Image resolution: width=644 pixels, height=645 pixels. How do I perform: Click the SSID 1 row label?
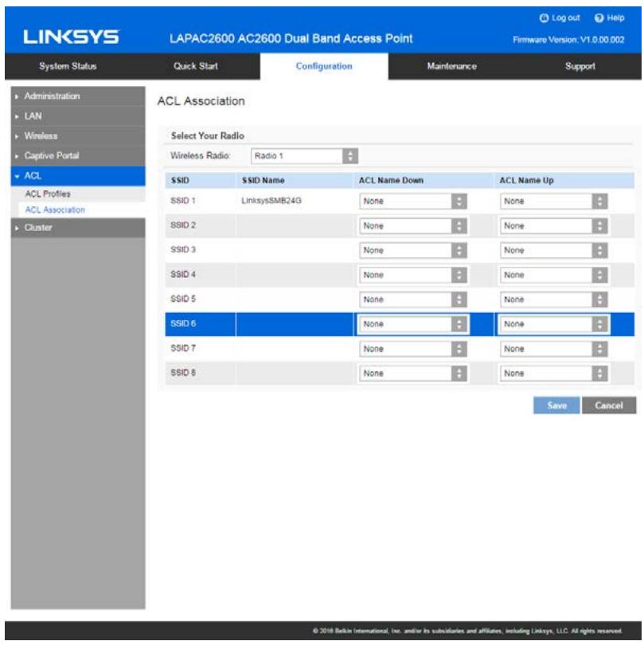tap(183, 201)
